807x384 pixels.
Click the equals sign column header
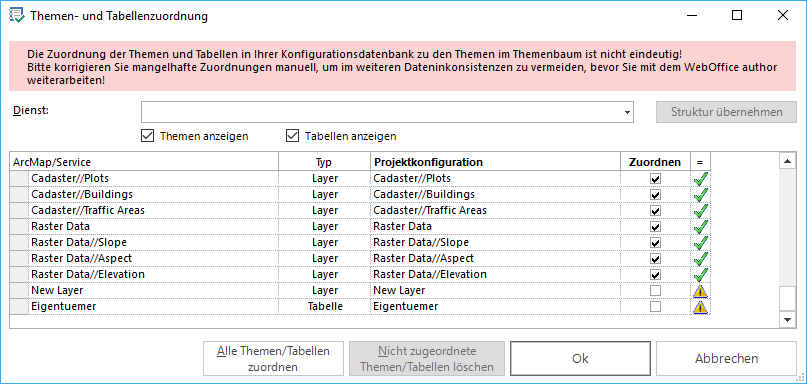point(700,162)
